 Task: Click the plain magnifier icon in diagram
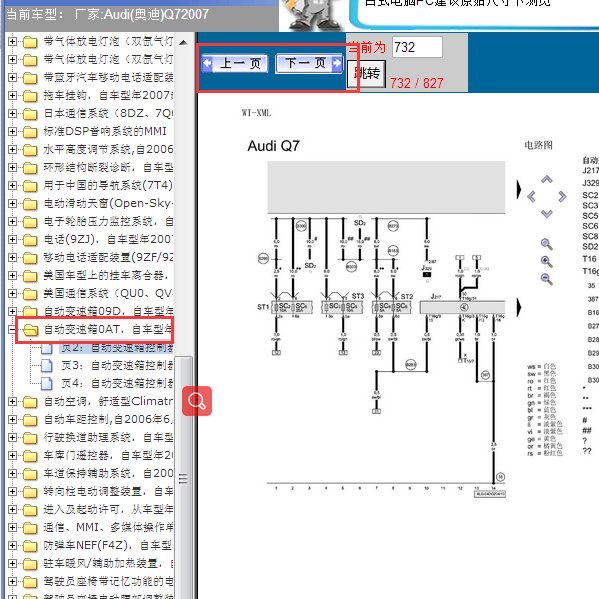coord(547,244)
